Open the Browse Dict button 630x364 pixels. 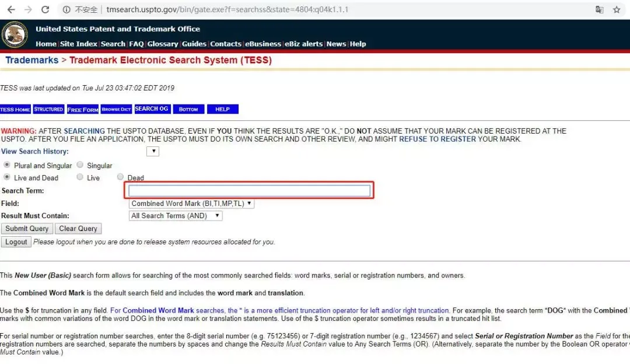pyautogui.click(x=116, y=109)
